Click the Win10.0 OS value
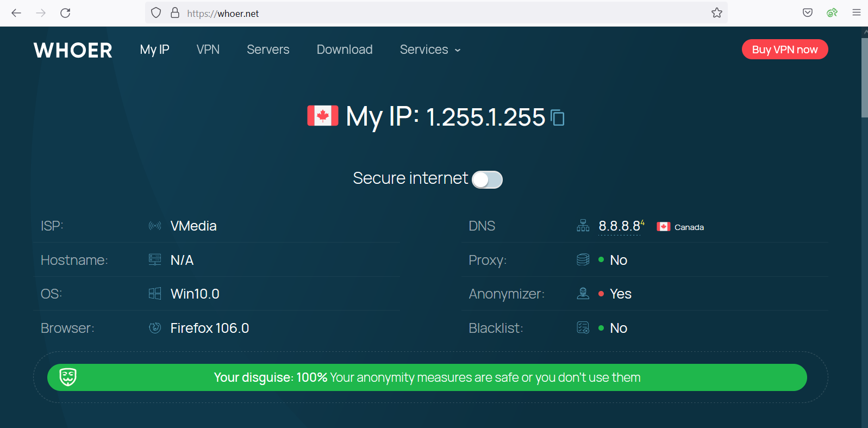This screenshot has width=868, height=428. pos(195,294)
